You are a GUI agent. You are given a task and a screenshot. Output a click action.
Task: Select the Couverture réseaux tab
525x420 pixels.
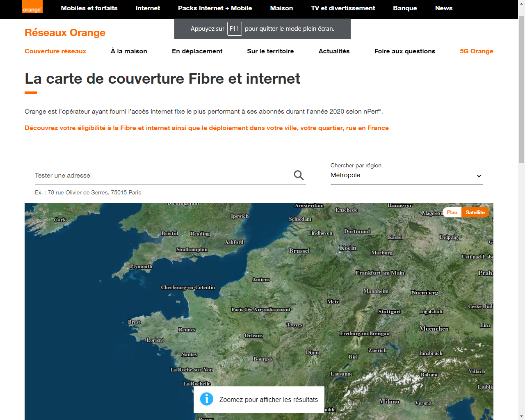[55, 51]
